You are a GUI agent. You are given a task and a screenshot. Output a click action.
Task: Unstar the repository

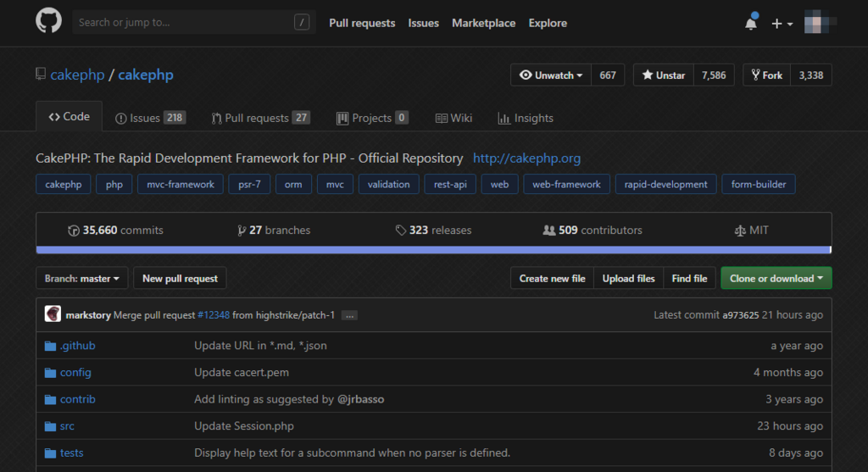click(663, 75)
